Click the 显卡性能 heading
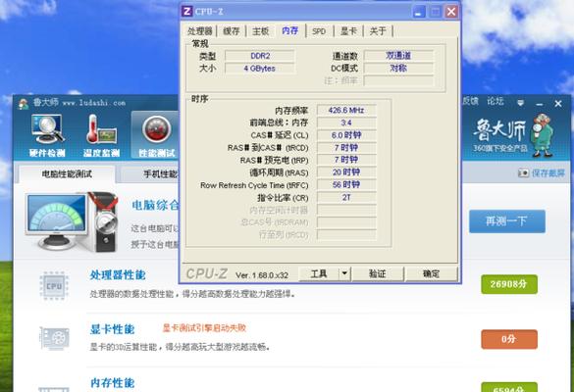The width and height of the screenshot is (574, 392). click(x=113, y=329)
